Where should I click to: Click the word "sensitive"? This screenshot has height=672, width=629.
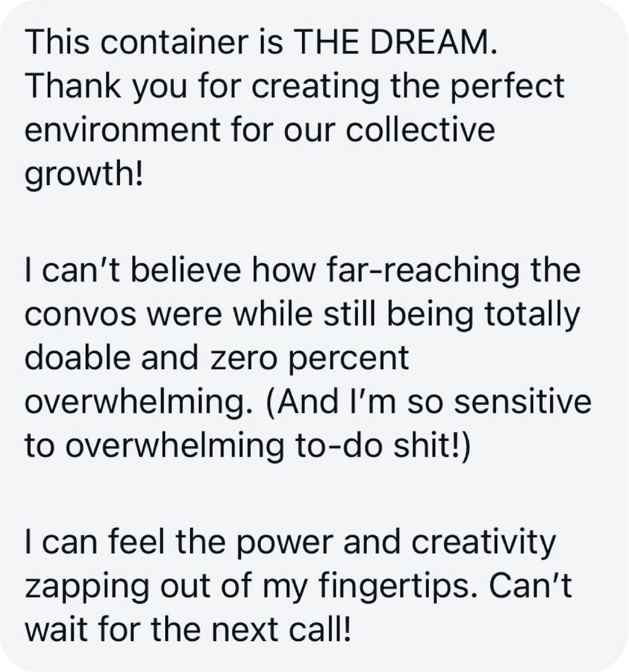point(523,402)
